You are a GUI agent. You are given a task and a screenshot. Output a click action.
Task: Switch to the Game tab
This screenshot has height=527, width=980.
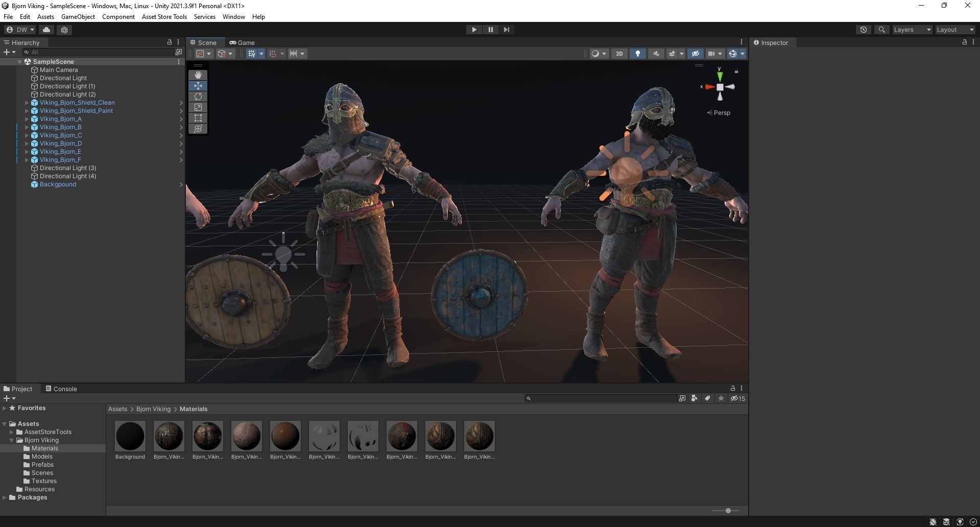click(242, 42)
